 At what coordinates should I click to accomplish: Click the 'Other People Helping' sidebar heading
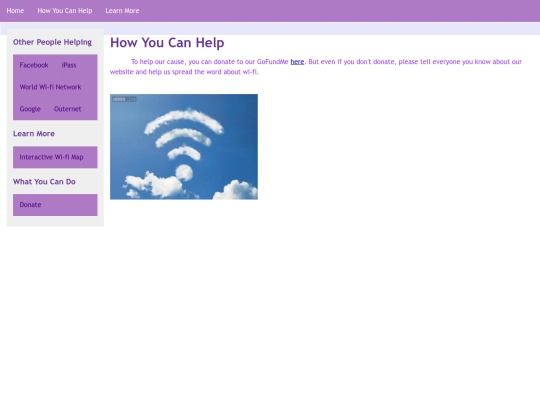coord(52,42)
